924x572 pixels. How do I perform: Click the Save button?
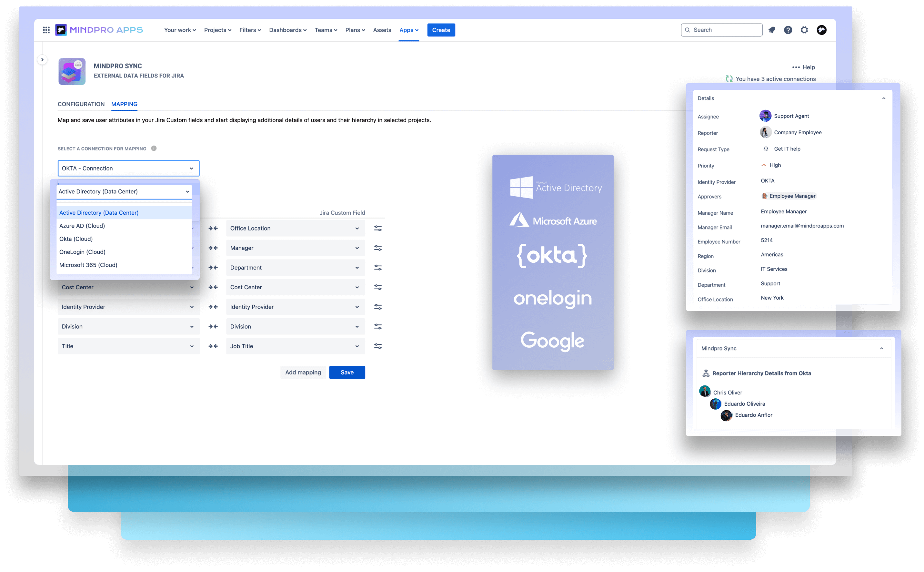(x=347, y=372)
